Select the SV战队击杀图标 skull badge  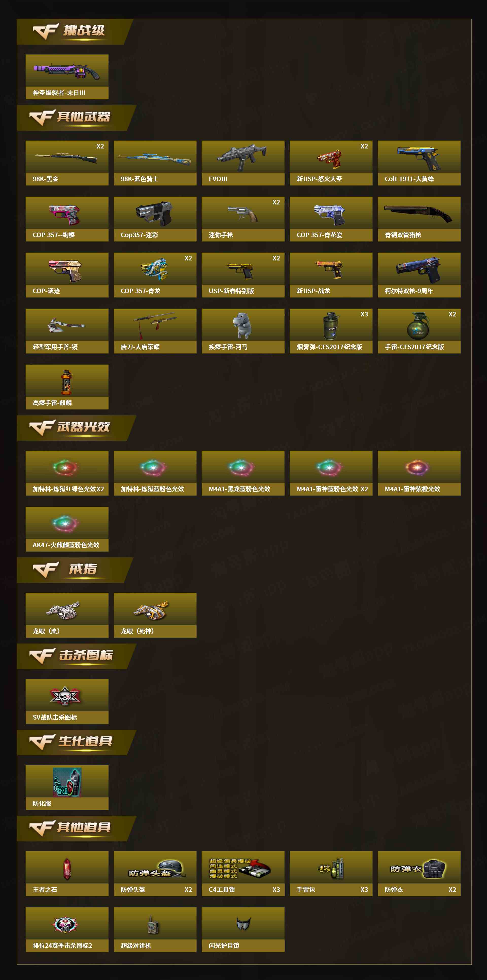65,696
